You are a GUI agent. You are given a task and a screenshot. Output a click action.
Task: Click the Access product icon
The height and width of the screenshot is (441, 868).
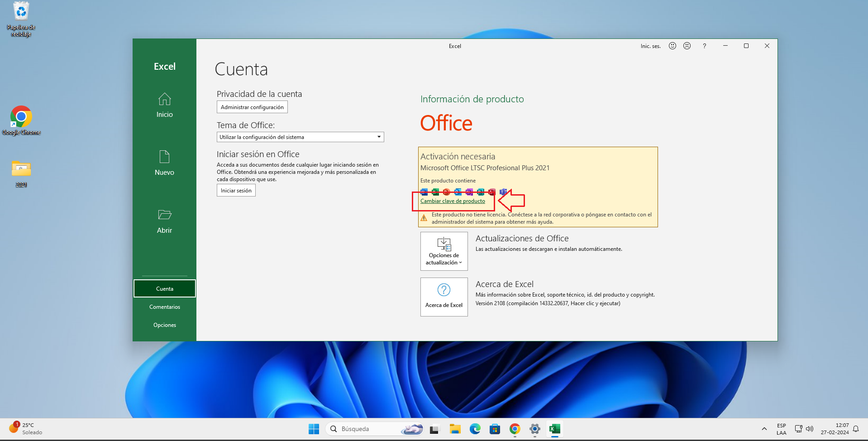[491, 192]
